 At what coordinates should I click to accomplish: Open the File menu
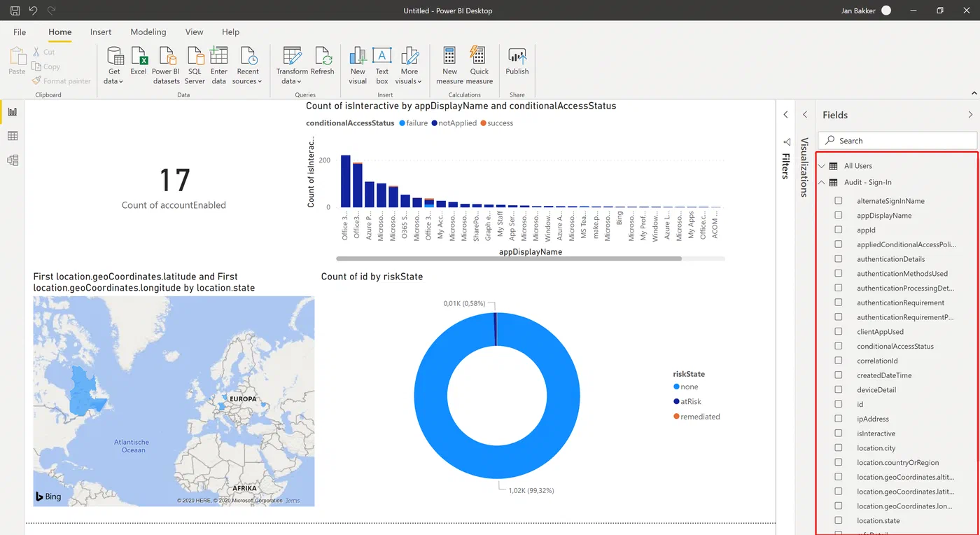(20, 32)
